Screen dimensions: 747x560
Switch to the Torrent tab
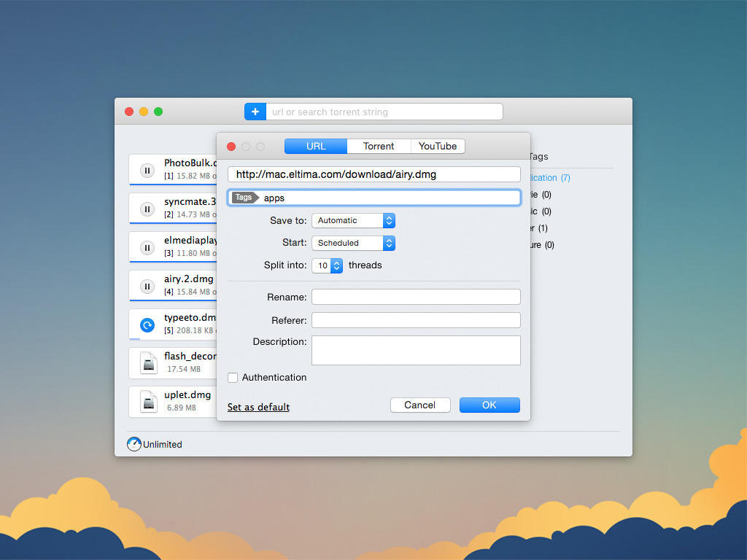(379, 146)
